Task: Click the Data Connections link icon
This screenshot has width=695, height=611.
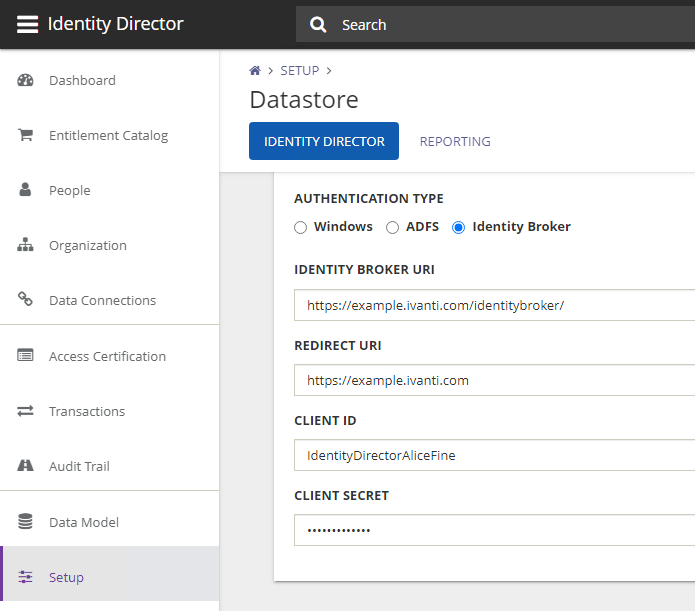Action: pyautogui.click(x=26, y=300)
